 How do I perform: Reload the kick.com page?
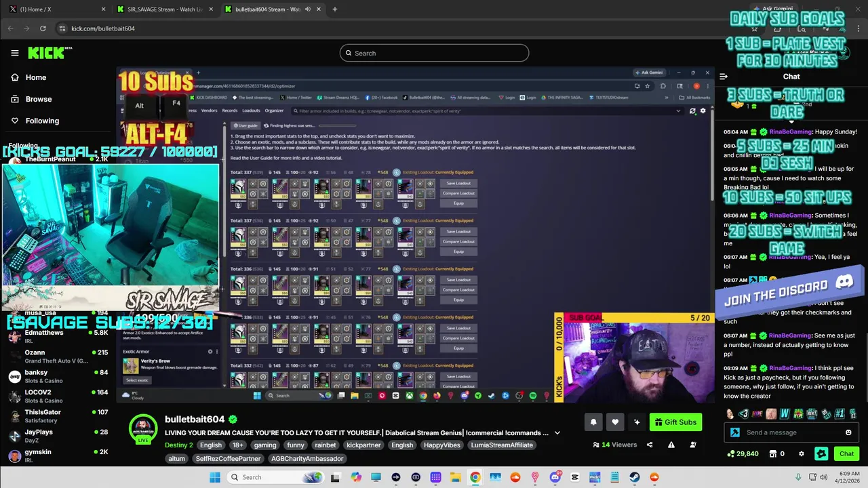pos(43,28)
